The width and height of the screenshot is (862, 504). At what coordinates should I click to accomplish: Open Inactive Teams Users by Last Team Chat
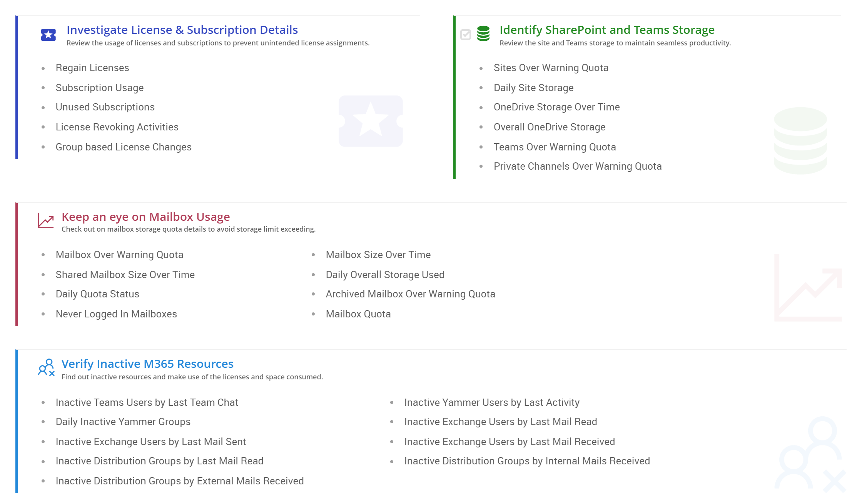147,402
